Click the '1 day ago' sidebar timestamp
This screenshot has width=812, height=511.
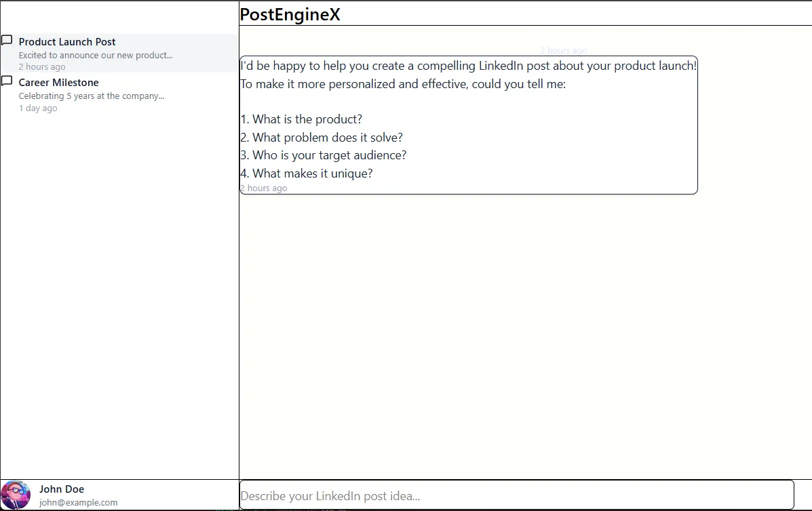(x=38, y=108)
